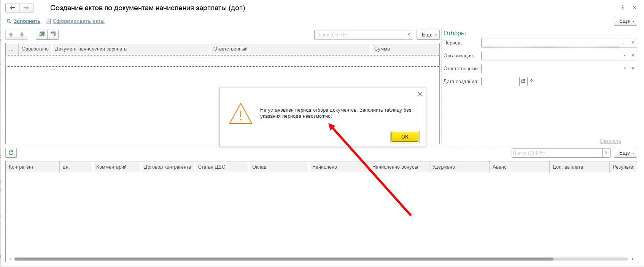Click the horizontal scrollbar thumb of lower table

tap(284, 259)
